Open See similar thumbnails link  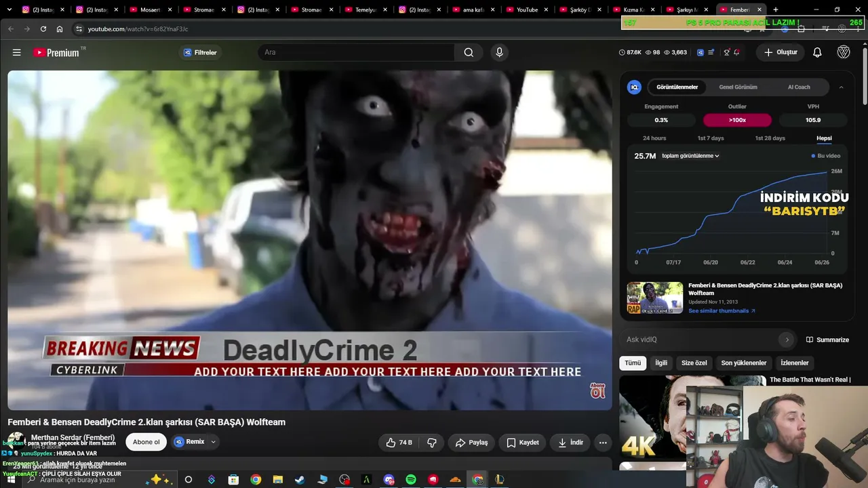coord(722,311)
